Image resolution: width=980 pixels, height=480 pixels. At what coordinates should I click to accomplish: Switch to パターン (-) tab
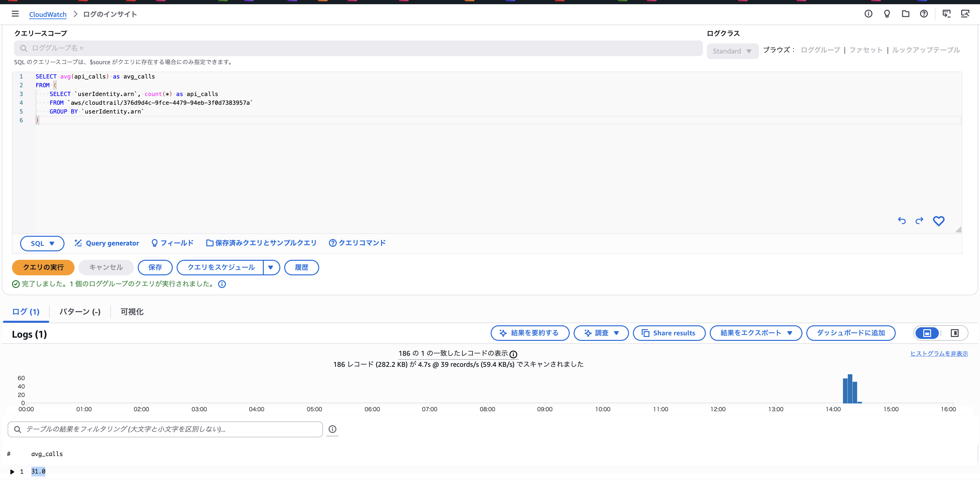pos(80,312)
